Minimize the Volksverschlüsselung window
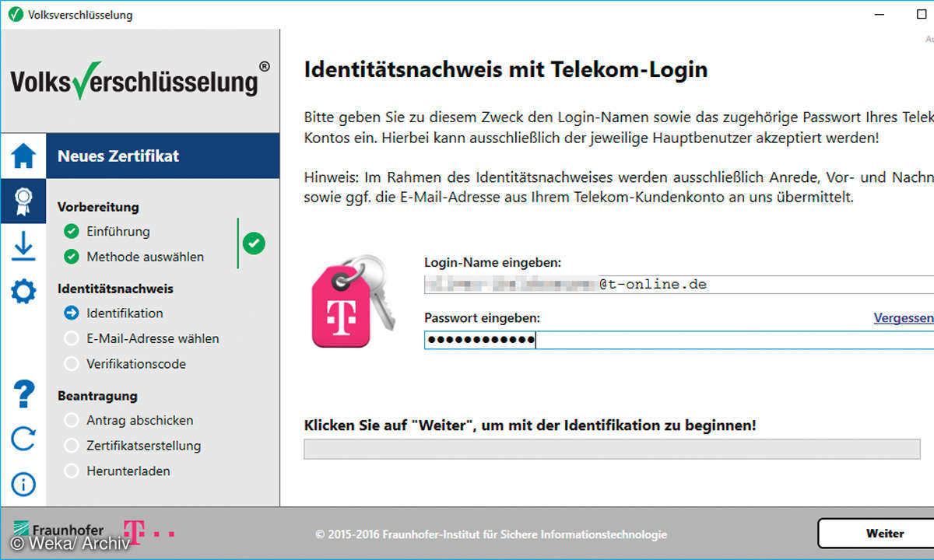The width and height of the screenshot is (934, 560). click(x=880, y=14)
